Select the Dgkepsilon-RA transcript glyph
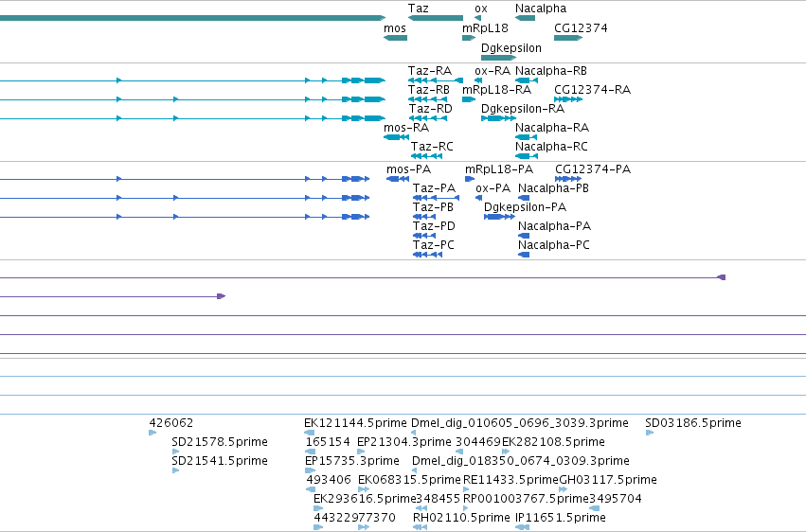Image resolution: width=806 pixels, height=532 pixels. 498,118
